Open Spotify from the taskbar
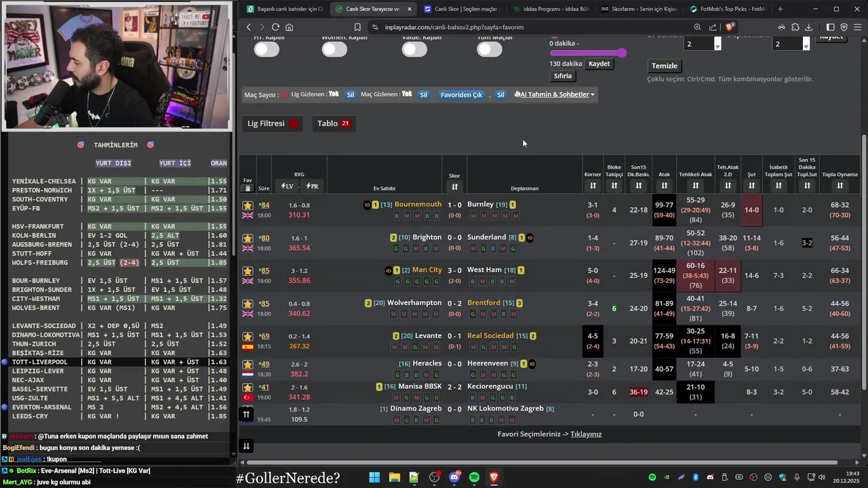This screenshot has width=868, height=488. click(x=474, y=477)
